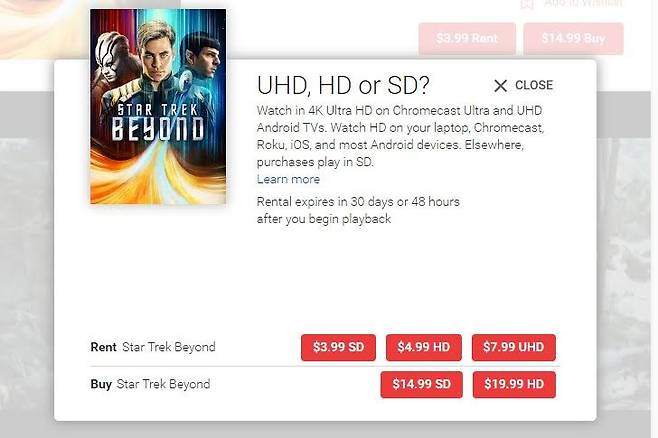Click the 'Rent Star Trek Beyond' row label
This screenshot has height=438, width=658.
[153, 348]
